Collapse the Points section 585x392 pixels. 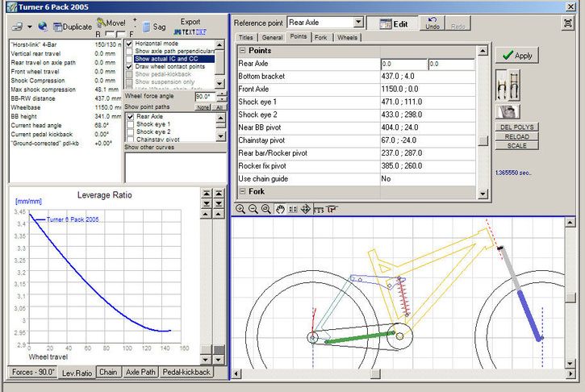pyautogui.click(x=243, y=50)
